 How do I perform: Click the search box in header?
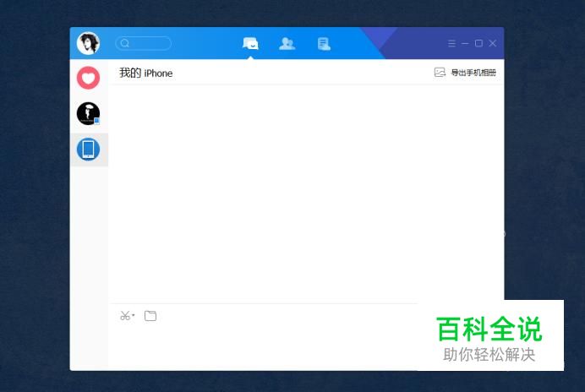click(x=144, y=43)
